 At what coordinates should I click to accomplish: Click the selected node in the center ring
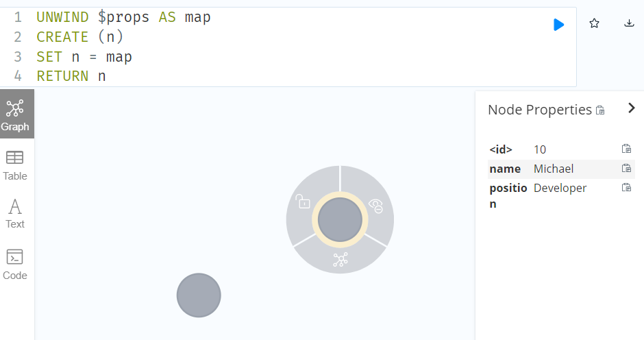point(340,219)
